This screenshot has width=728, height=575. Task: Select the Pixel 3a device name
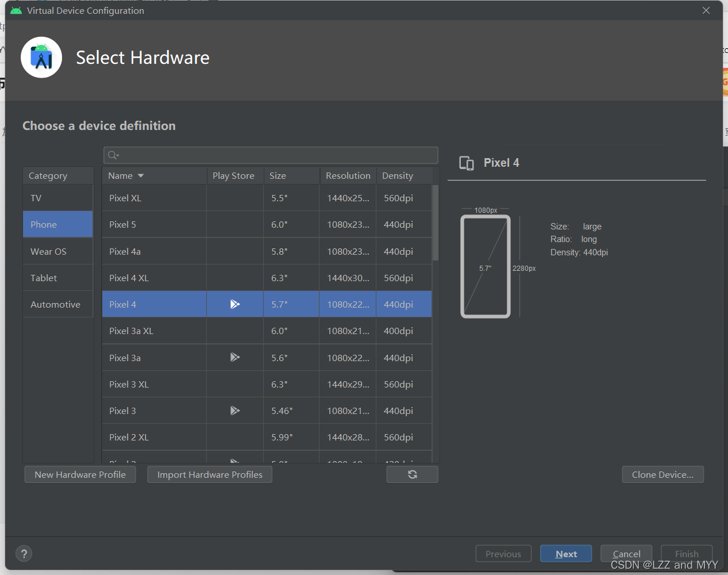[x=125, y=358]
